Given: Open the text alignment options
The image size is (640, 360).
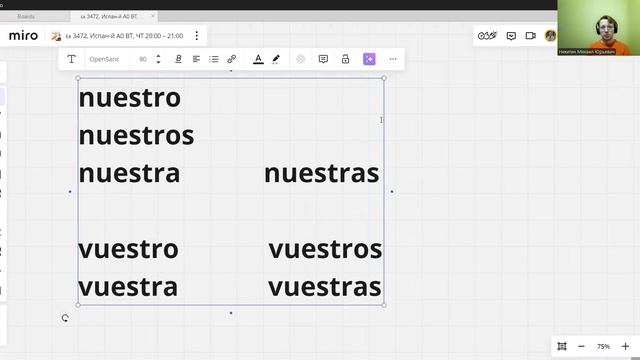Looking at the screenshot, I should 196,59.
